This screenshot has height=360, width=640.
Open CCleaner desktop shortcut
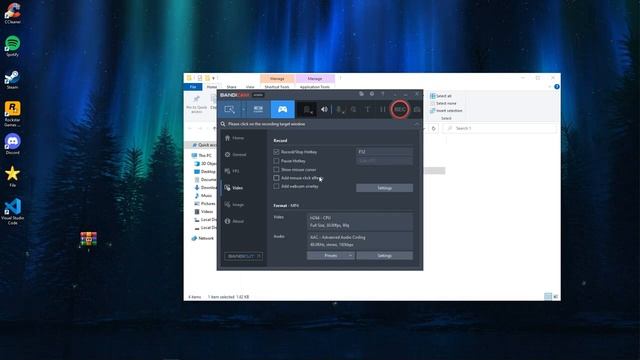(13, 13)
